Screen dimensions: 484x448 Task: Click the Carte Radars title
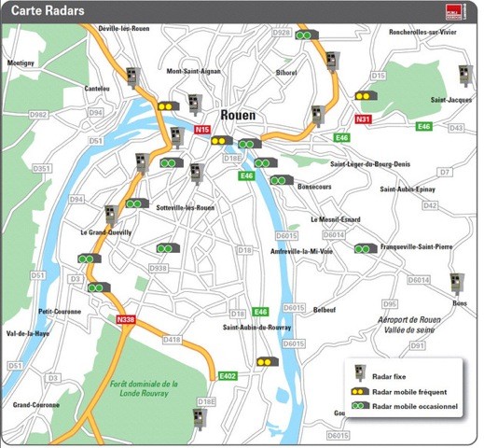[48, 10]
